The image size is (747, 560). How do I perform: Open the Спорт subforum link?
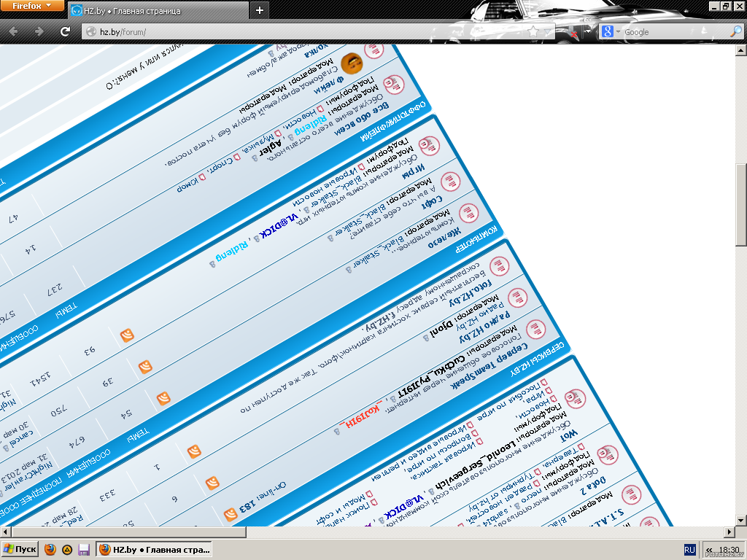[x=223, y=164]
